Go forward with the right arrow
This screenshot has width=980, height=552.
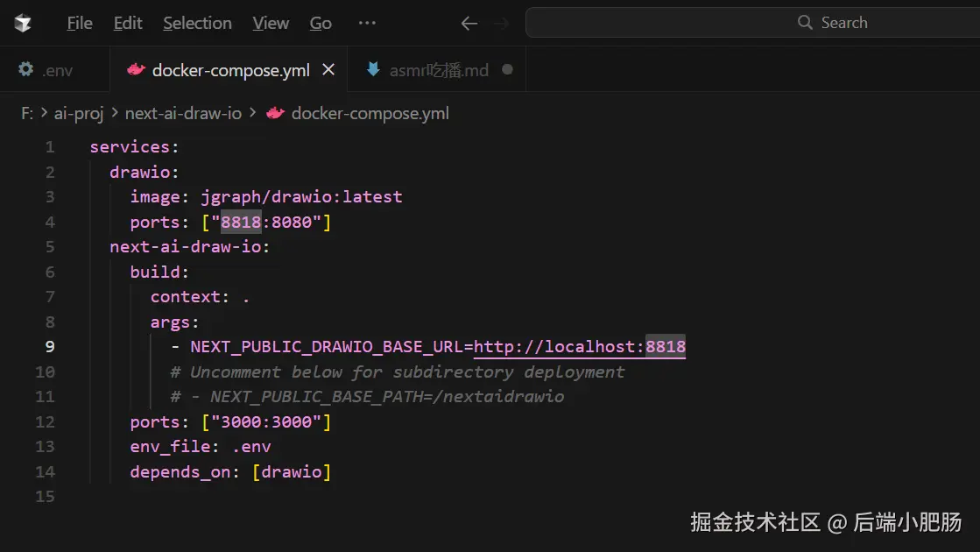click(501, 24)
